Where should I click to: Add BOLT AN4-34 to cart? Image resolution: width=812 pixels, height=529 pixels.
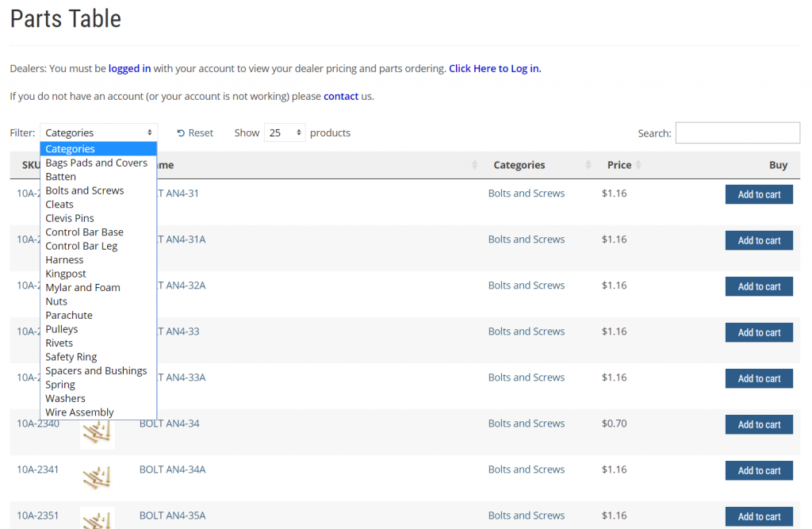[x=758, y=424]
